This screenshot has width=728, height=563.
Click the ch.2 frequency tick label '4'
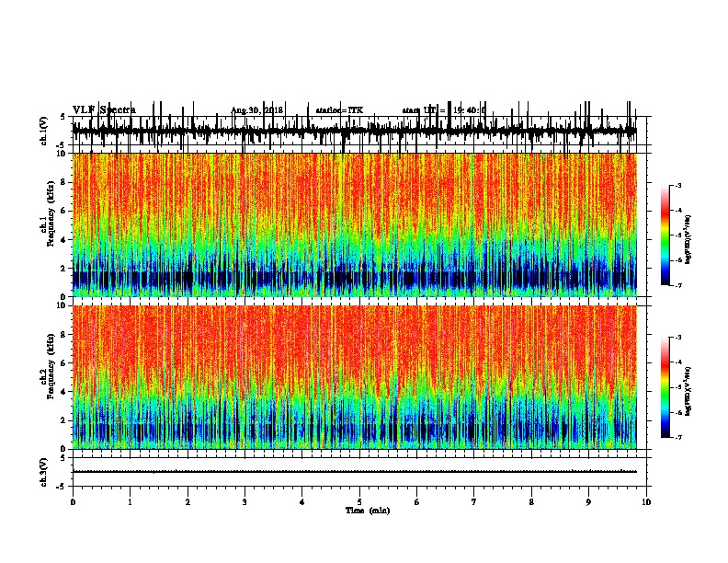(64, 392)
